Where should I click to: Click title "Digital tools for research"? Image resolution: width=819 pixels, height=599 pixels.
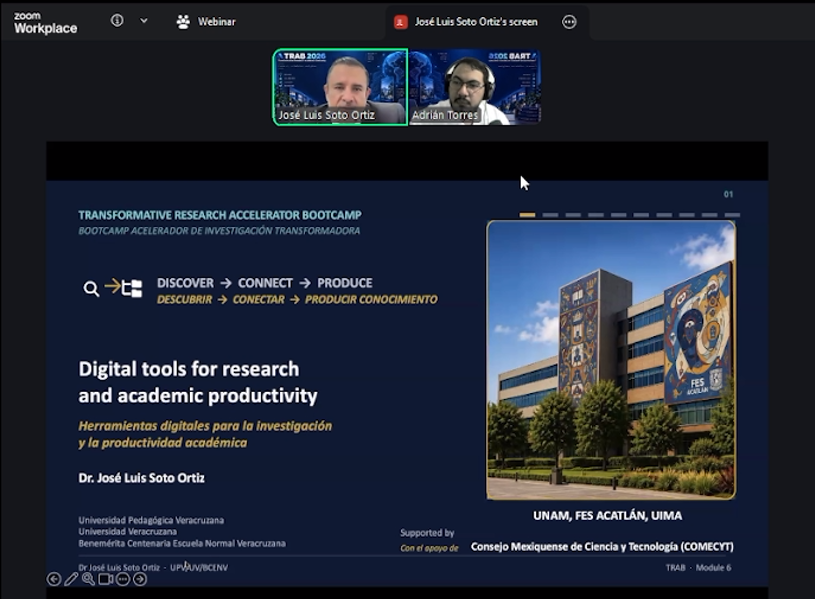pos(189,369)
